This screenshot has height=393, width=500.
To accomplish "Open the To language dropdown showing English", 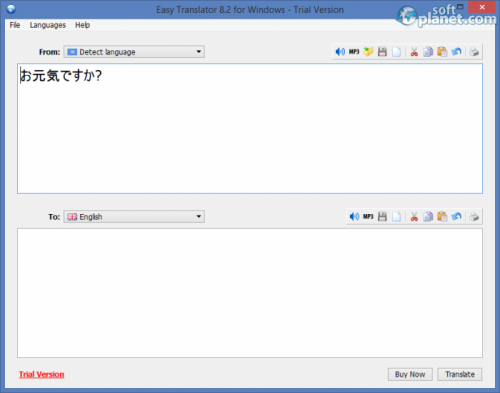I will (134, 217).
